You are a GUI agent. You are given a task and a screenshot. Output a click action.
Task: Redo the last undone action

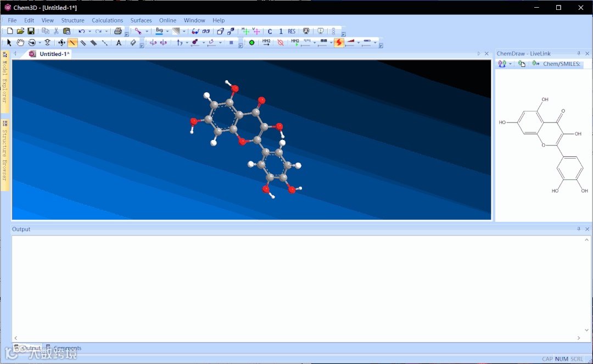tap(98, 31)
